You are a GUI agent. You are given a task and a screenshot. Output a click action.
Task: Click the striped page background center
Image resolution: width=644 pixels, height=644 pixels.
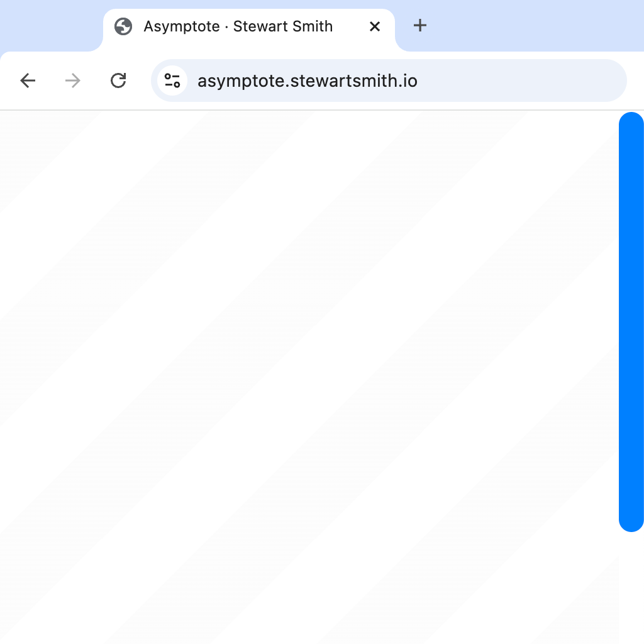pos(308,377)
